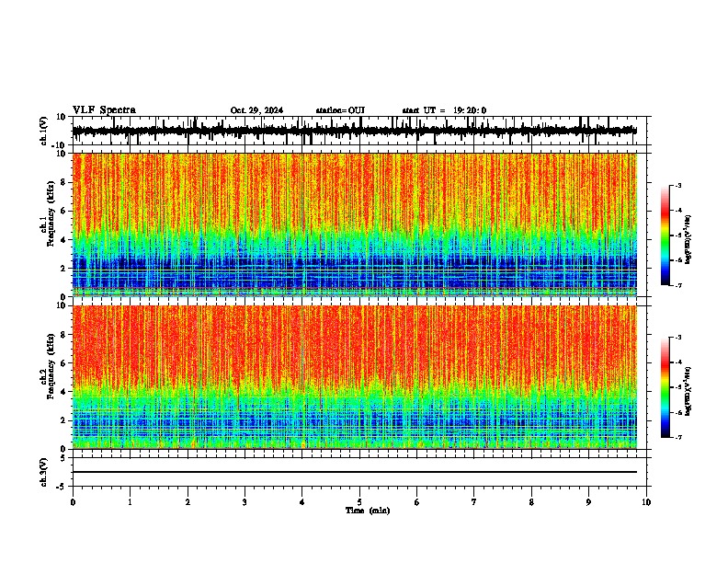
Task: Click the ch.2 frequency spectrogram panel
Action: 355,377
